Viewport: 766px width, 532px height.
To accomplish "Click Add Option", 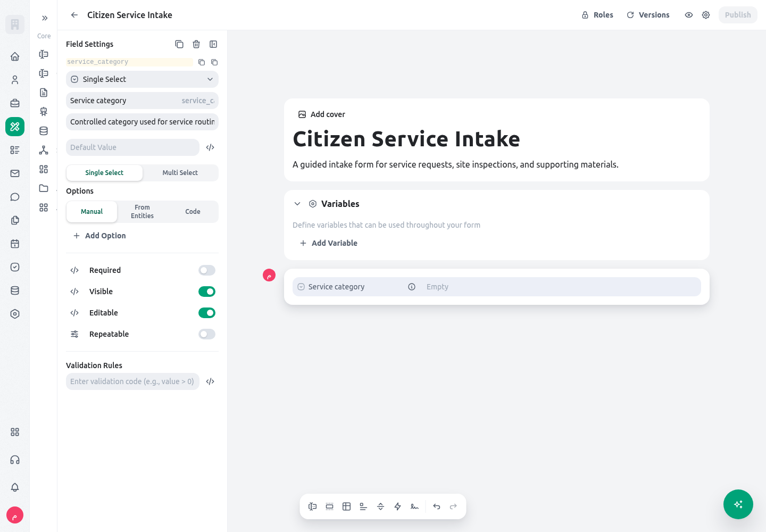I will pyautogui.click(x=99, y=236).
